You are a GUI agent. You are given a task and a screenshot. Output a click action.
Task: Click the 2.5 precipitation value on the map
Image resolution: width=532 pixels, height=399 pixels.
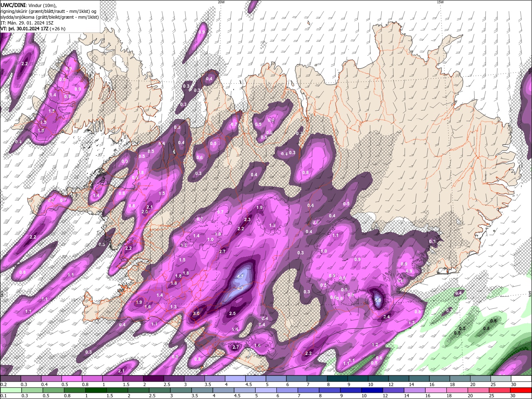click(232, 313)
